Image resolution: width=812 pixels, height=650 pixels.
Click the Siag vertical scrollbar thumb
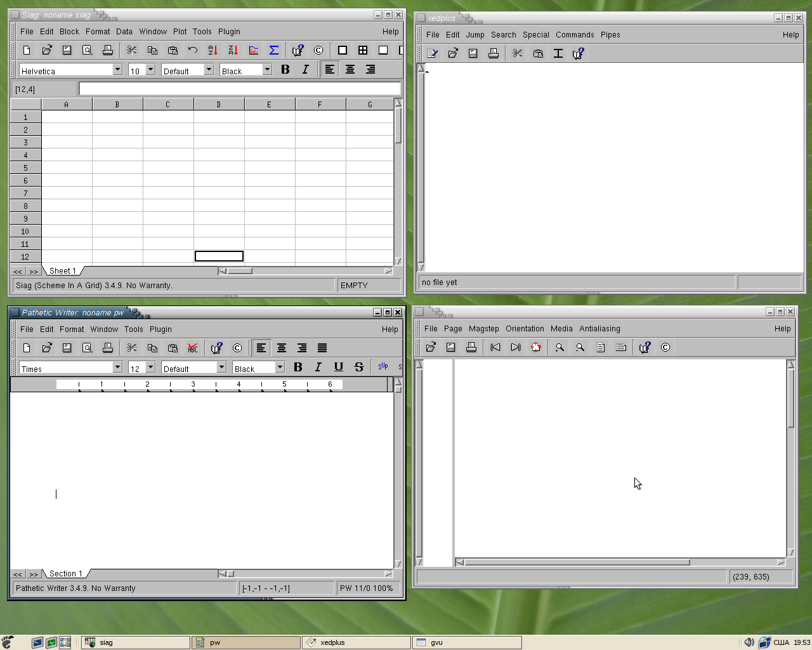pos(398,125)
